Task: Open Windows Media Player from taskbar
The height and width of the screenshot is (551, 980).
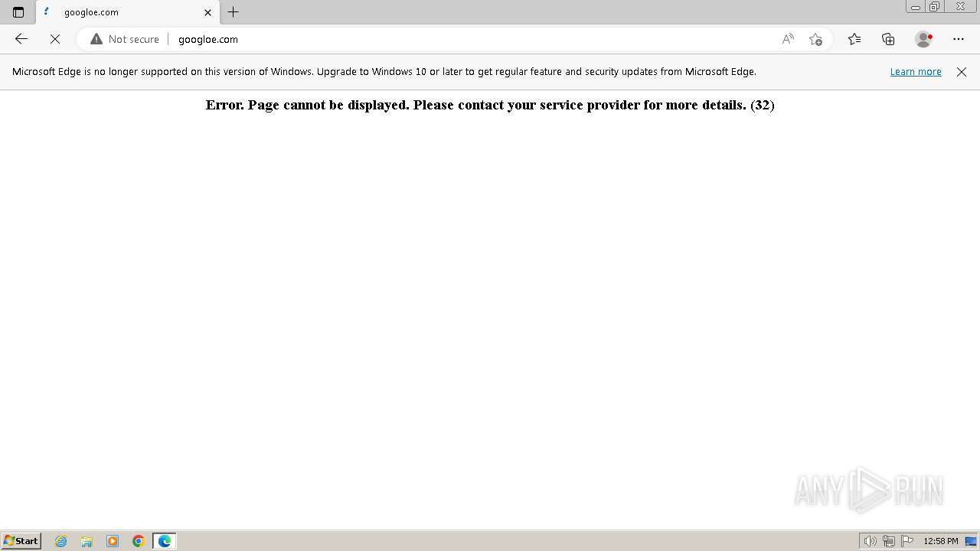Action: (x=113, y=541)
